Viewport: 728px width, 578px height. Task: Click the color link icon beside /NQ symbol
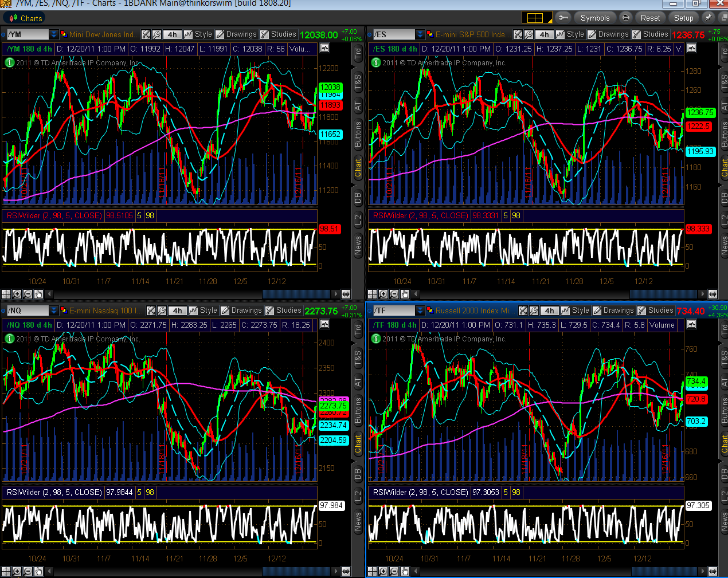tap(63, 310)
